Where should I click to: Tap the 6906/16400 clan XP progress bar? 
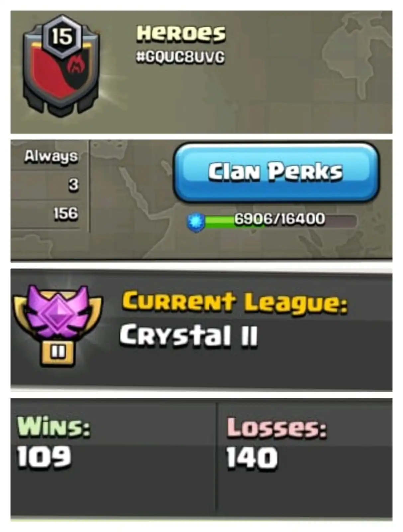(280, 220)
